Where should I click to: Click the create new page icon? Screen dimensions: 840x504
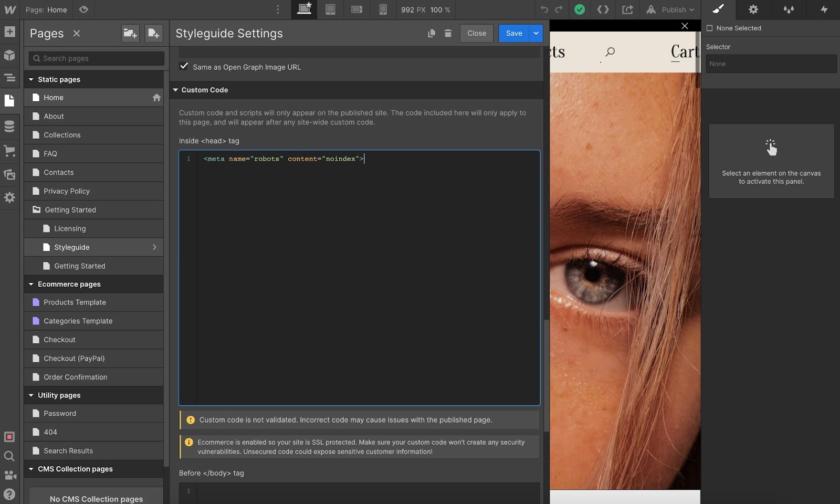(153, 34)
